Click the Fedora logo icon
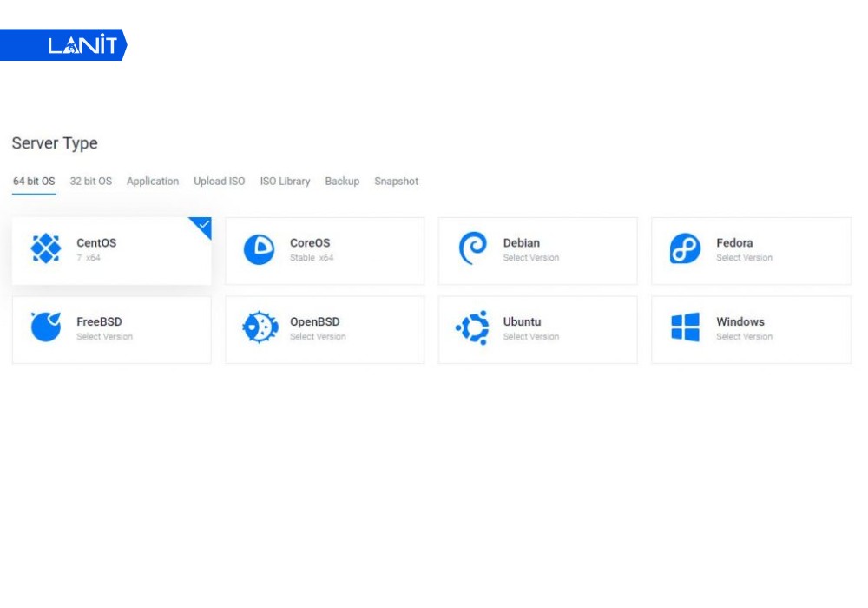The width and height of the screenshot is (868, 608). tap(685, 249)
